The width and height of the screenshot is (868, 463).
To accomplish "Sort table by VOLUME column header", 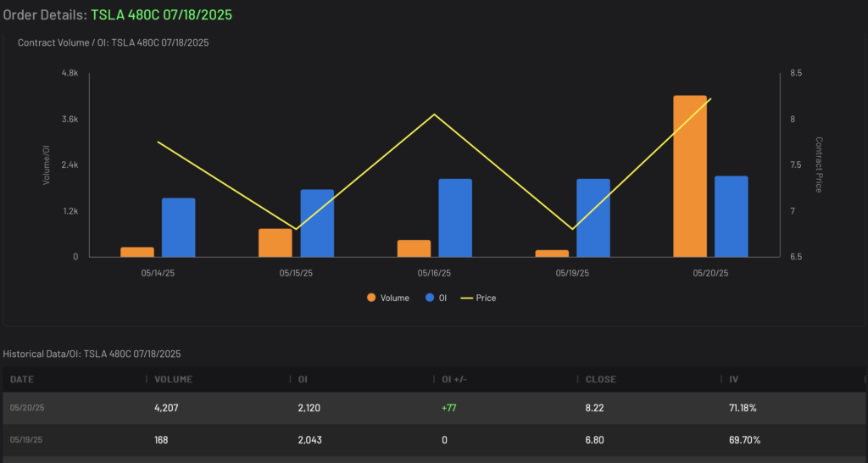I will point(173,379).
